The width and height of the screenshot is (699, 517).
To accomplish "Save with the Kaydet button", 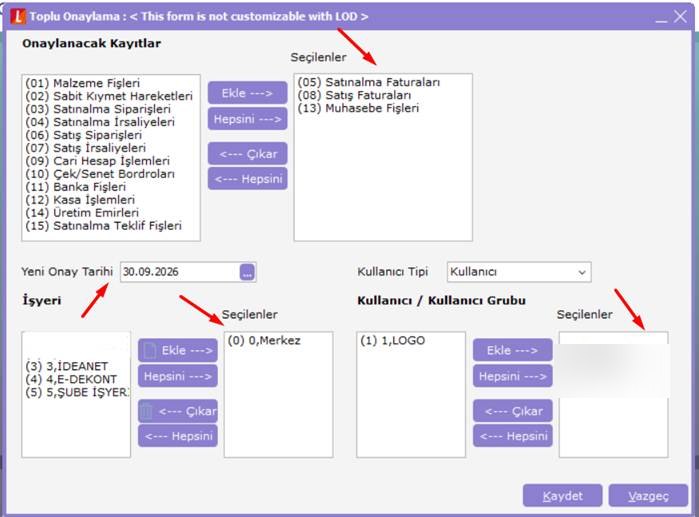I will [x=563, y=496].
